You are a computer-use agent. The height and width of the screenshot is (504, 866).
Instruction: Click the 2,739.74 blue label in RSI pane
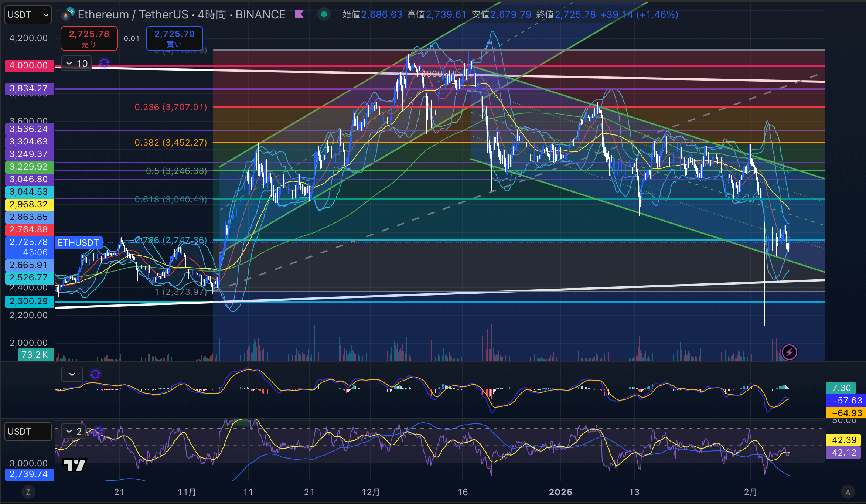pos(29,474)
